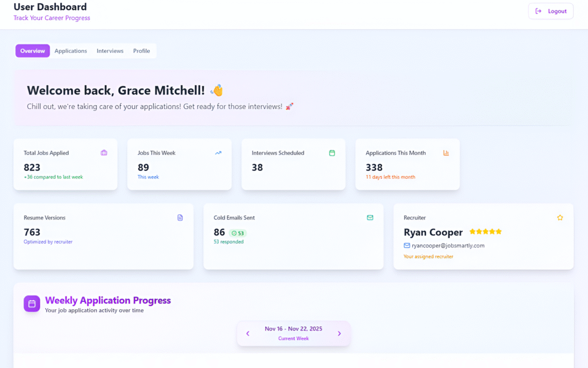Click the document icon on Resume Versions card
This screenshot has width=588, height=368.
tap(180, 217)
